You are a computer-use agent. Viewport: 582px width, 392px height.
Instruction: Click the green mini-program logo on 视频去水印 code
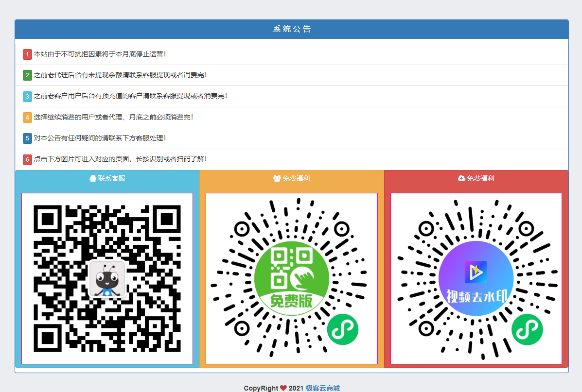pos(527,329)
